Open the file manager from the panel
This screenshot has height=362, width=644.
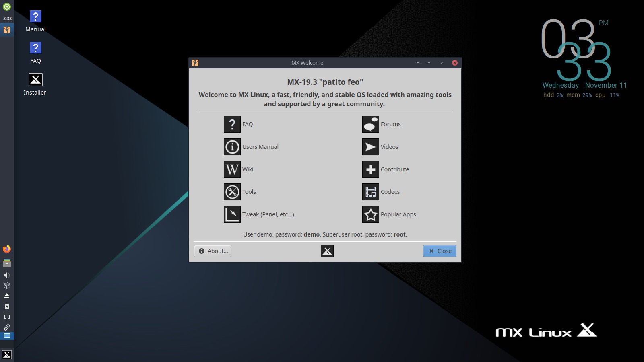[x=7, y=263]
